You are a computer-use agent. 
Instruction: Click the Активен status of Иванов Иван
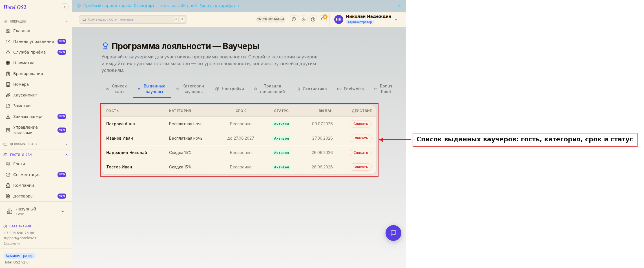281,139
